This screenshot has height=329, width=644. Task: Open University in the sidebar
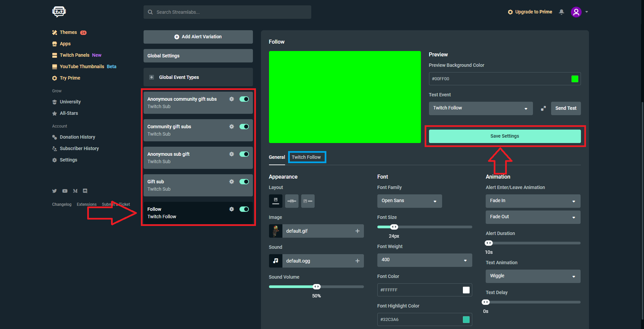click(x=66, y=102)
